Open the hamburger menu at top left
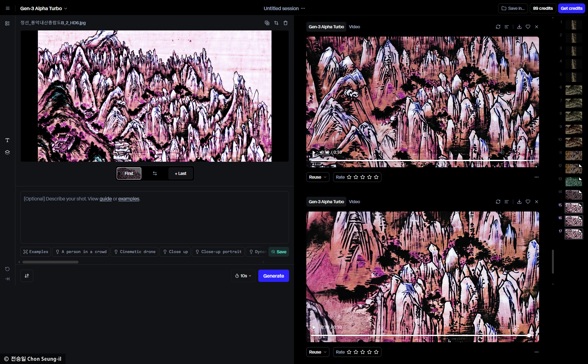Viewport: 588px width, 364px height. pyautogui.click(x=8, y=8)
